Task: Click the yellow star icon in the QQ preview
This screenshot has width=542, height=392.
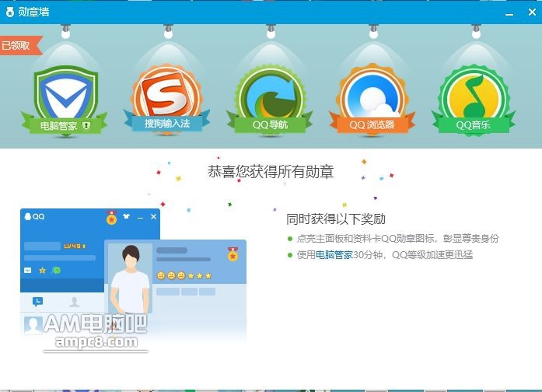Action: tap(42, 271)
